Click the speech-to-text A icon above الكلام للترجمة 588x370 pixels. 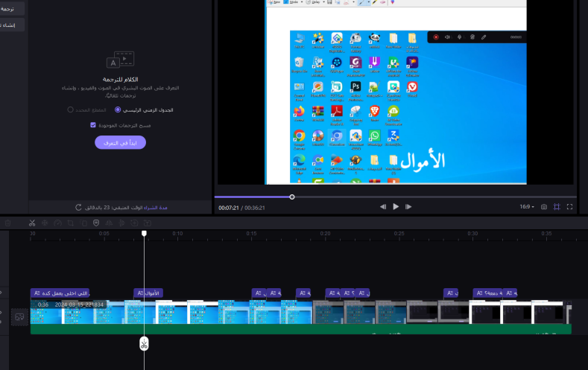tap(121, 60)
